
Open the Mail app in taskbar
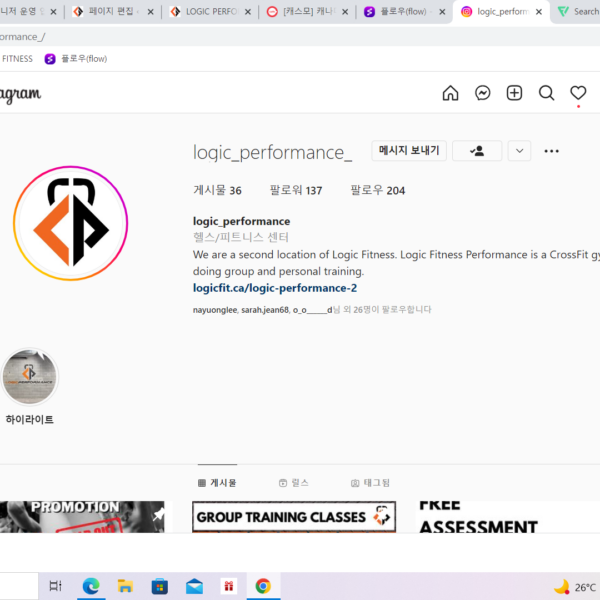194,586
